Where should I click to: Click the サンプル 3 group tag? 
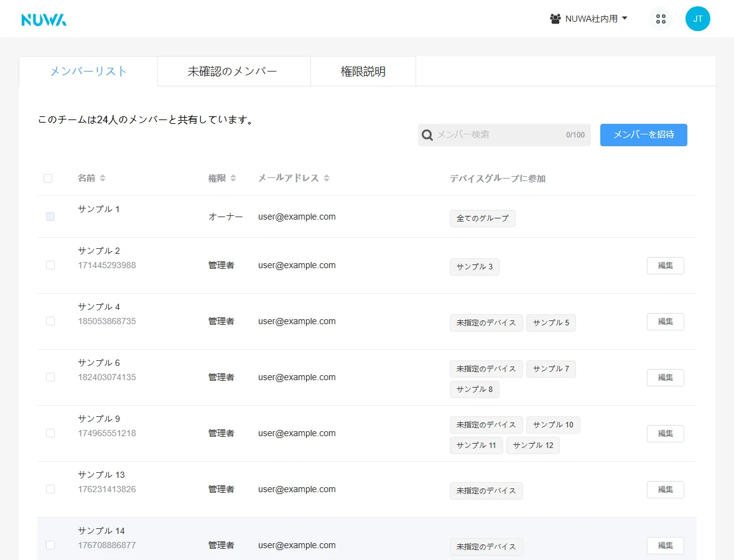pyautogui.click(x=474, y=267)
